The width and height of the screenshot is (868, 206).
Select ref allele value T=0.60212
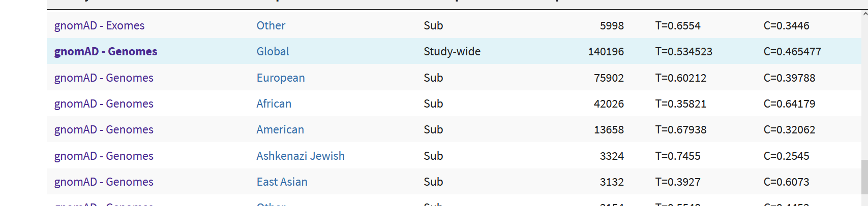[681, 78]
